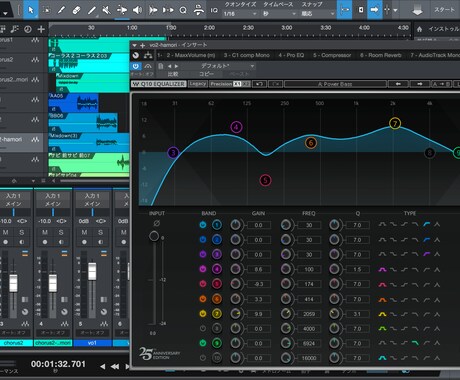Click the preset file icon in plugin header

pos(161,66)
